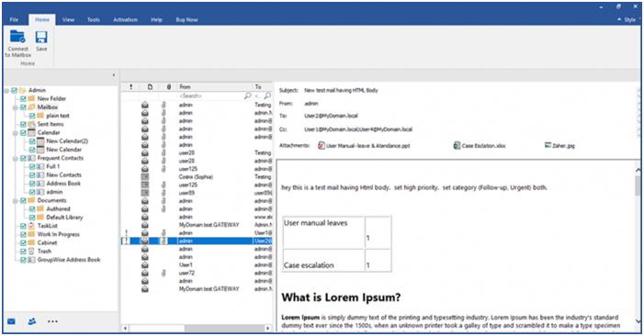Open User Manual ppt attachment icon
This screenshot has width=644, height=336.
point(322,146)
